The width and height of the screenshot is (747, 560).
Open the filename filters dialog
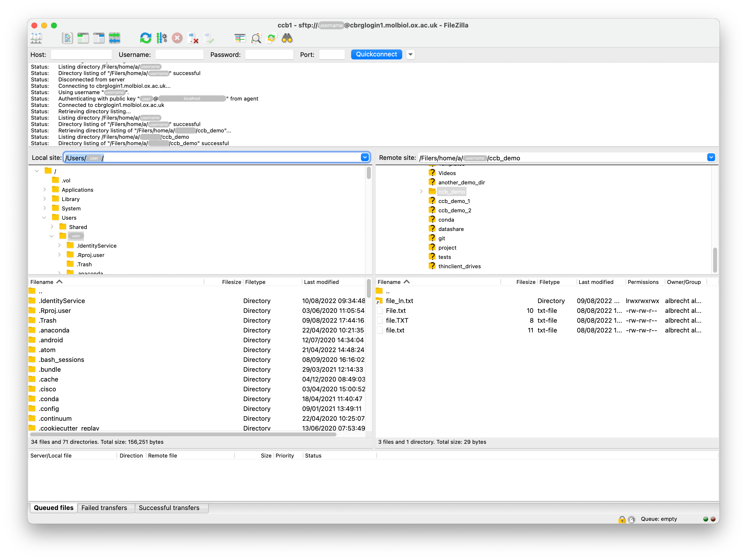[240, 38]
